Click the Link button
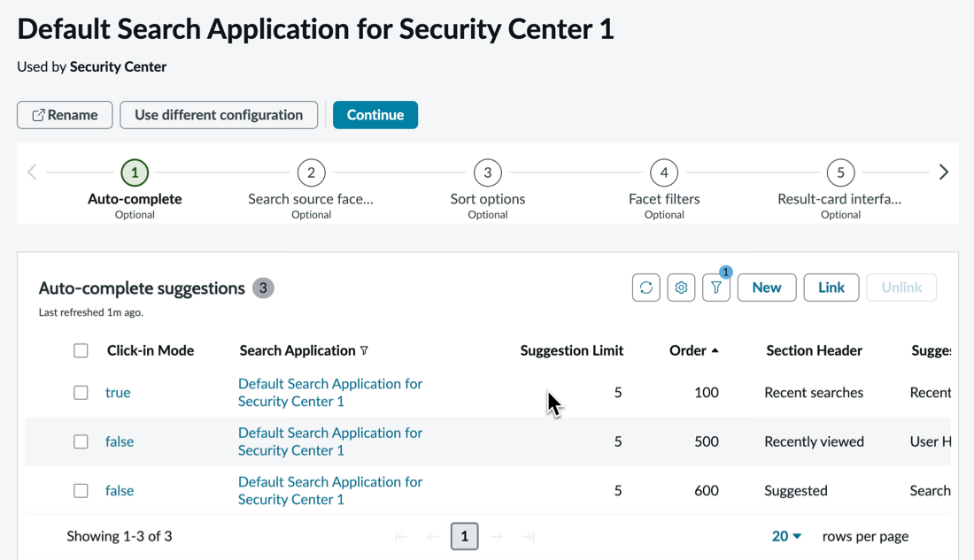 tap(831, 288)
